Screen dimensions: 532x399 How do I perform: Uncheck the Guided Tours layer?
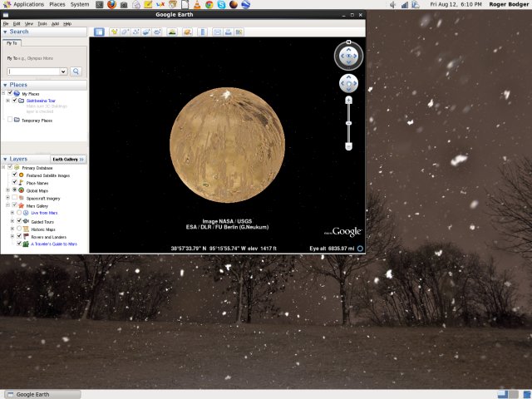tap(19, 221)
